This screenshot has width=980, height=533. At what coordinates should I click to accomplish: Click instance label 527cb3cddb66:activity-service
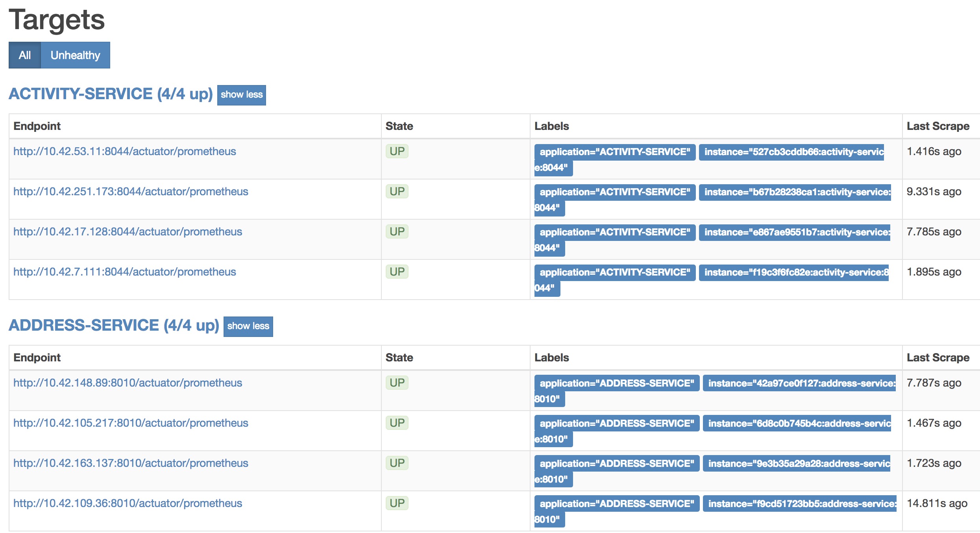[x=791, y=152]
